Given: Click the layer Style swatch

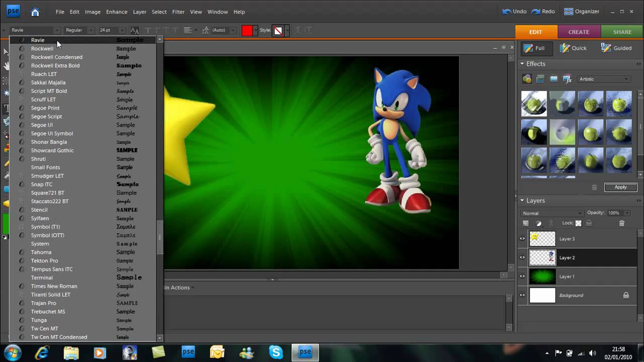Looking at the screenshot, I should (278, 30).
